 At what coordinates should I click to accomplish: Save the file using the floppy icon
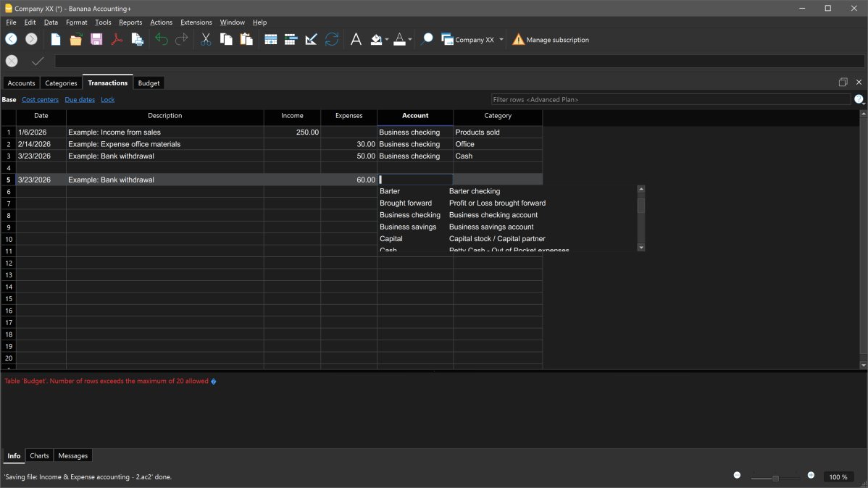tap(96, 40)
